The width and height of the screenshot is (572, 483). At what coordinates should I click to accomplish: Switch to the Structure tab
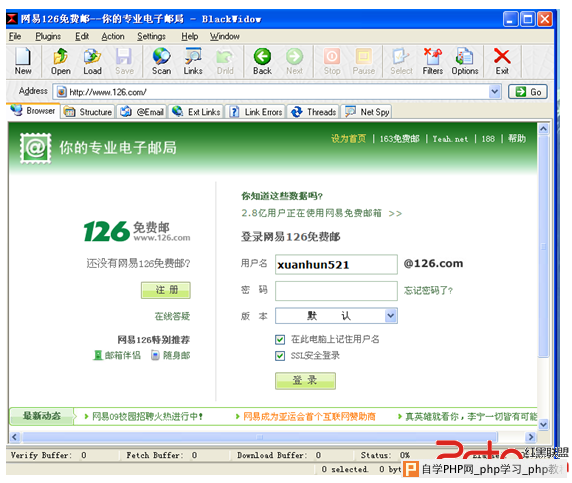(88, 112)
